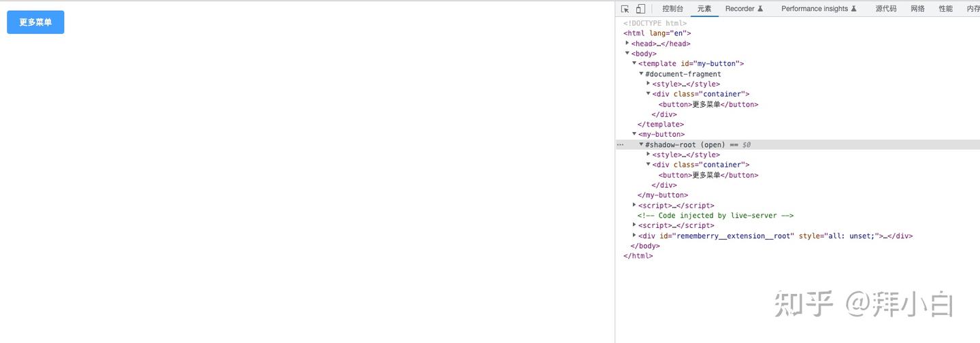
Task: Select button 更多菜单 line inside shadow-root
Action: (x=708, y=175)
